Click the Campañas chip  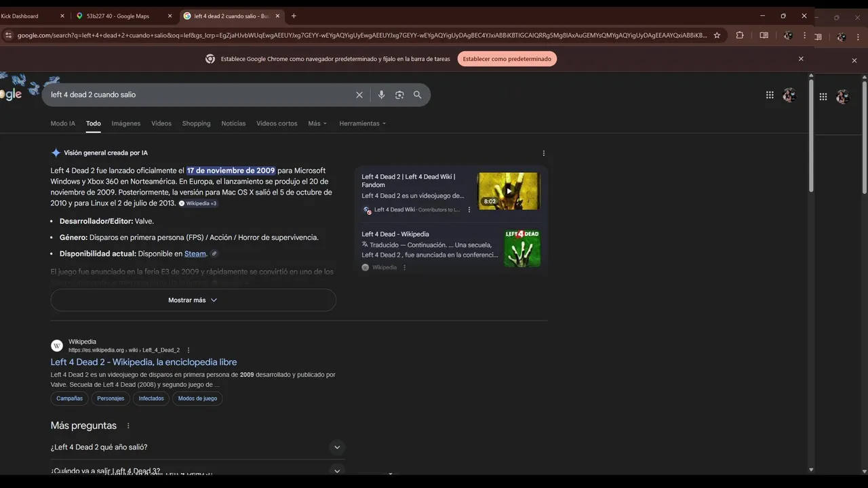(x=70, y=399)
